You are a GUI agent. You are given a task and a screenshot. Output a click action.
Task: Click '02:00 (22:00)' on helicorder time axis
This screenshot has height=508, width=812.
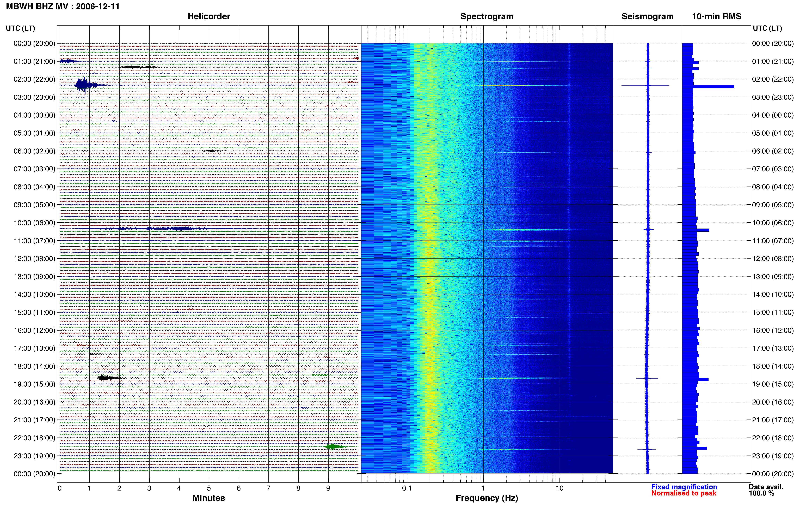click(34, 79)
